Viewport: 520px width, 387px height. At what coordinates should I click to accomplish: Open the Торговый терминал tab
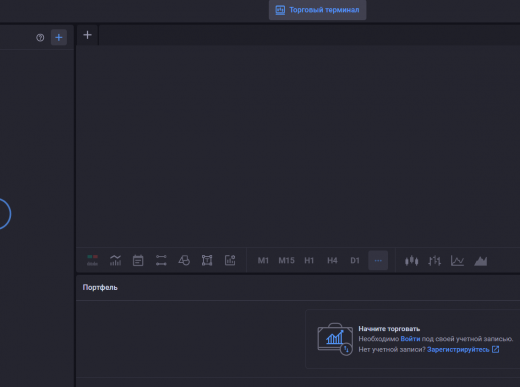pos(317,10)
